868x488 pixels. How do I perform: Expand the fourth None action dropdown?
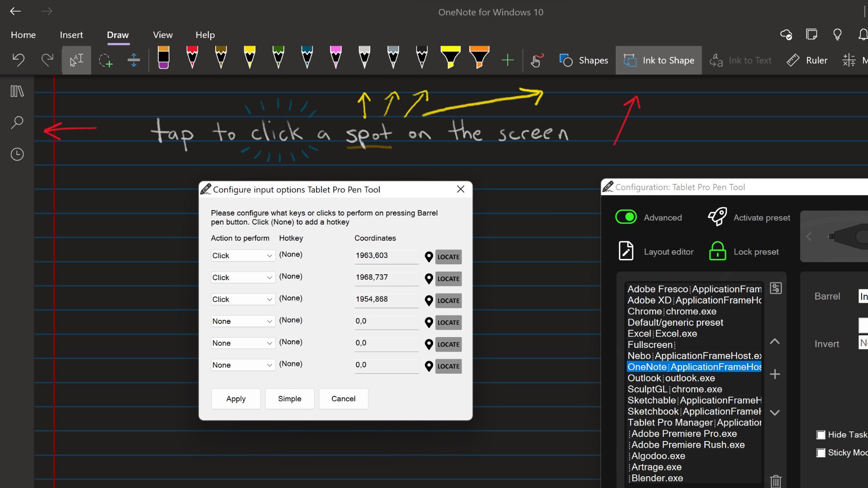(x=242, y=321)
